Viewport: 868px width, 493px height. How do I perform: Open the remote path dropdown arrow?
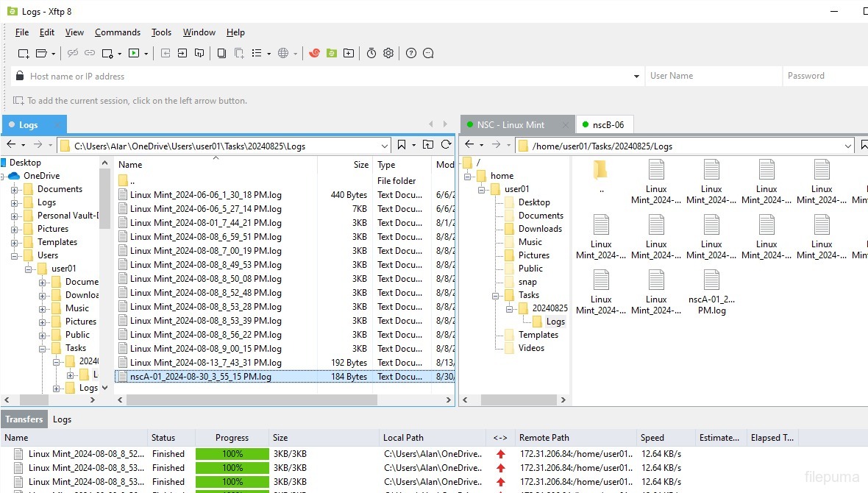point(847,146)
